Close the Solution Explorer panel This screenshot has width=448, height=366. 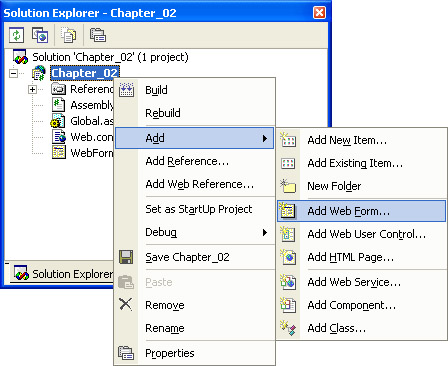[x=319, y=13]
